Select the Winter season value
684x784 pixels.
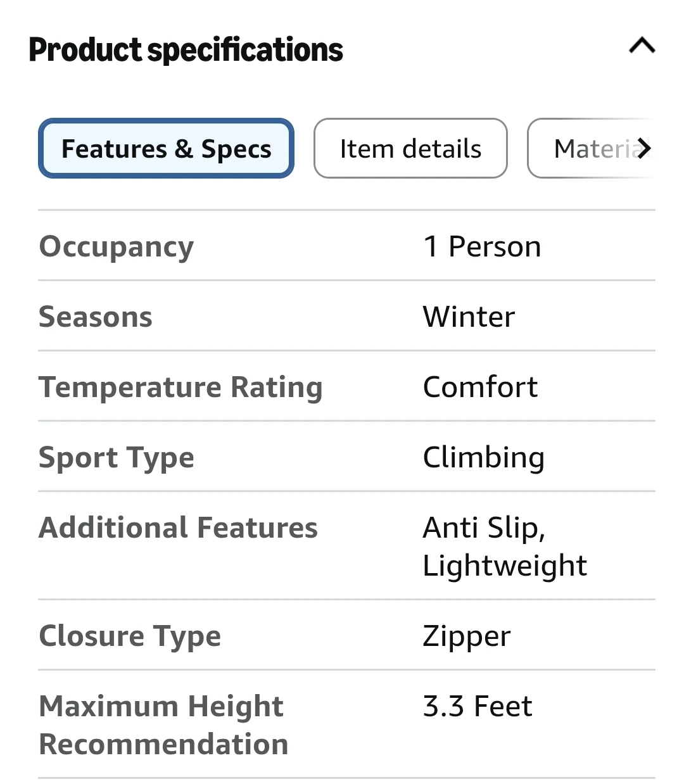[x=469, y=317]
